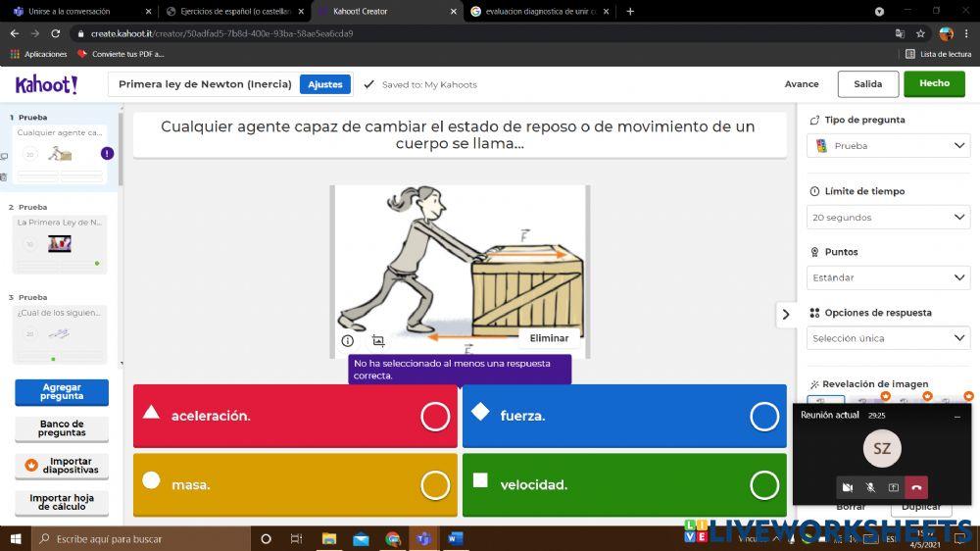Image resolution: width=980 pixels, height=551 pixels.
Task: Open Word from taskbar
Action: [456, 538]
